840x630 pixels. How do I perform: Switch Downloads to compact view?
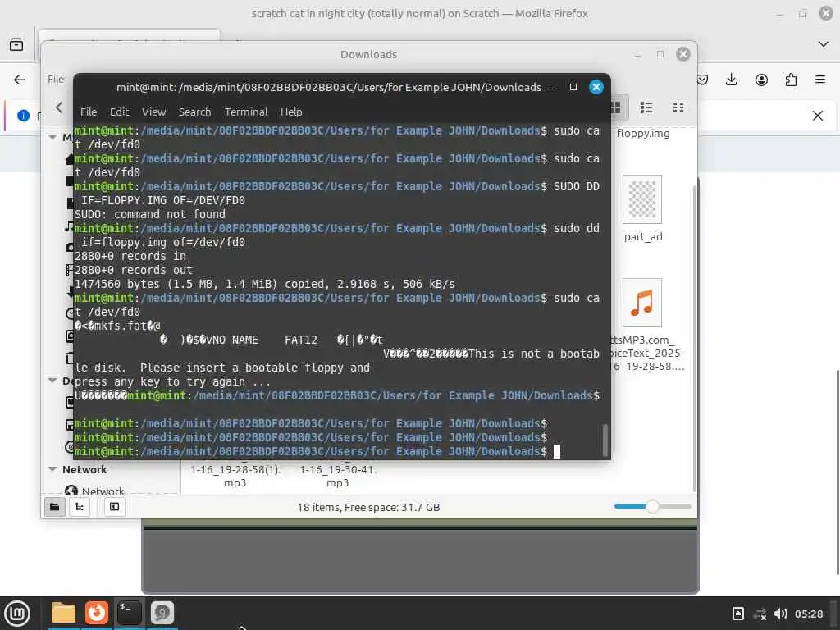coord(678,107)
